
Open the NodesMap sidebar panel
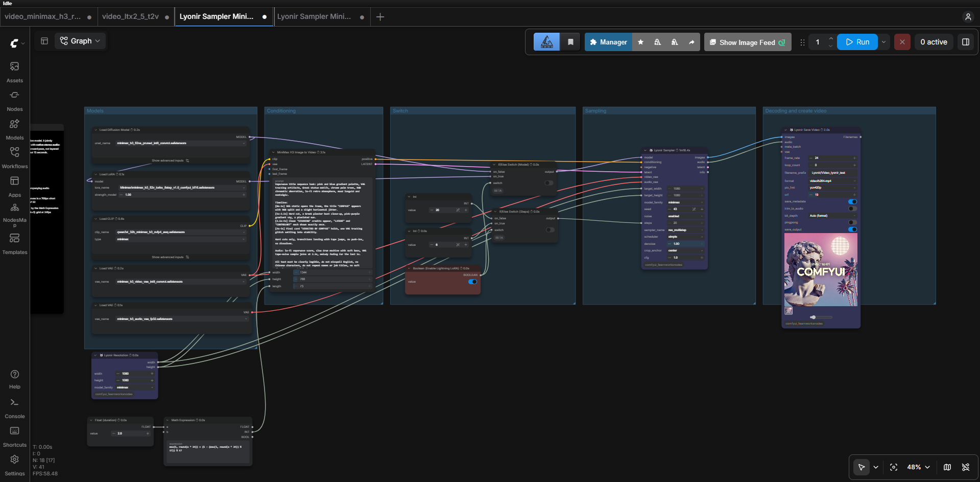pos(15,215)
